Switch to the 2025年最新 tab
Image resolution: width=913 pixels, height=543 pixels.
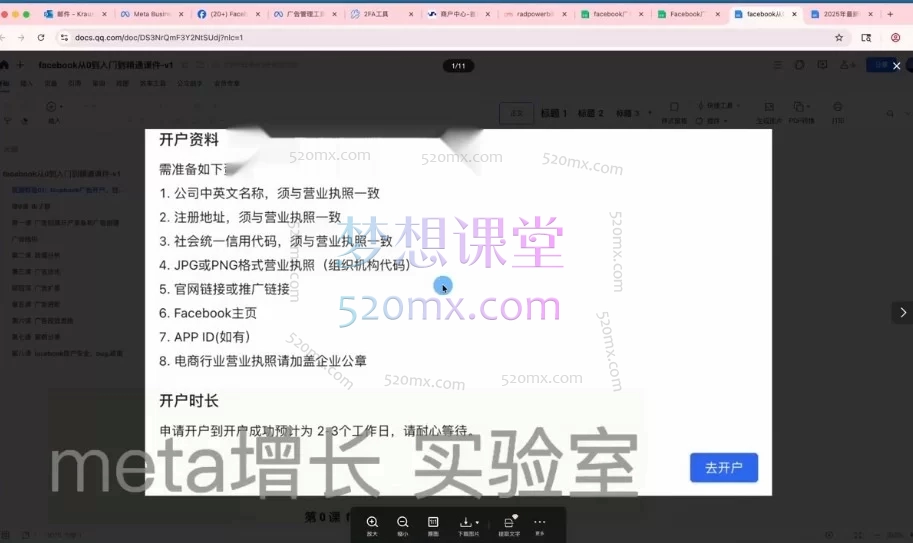pos(841,14)
